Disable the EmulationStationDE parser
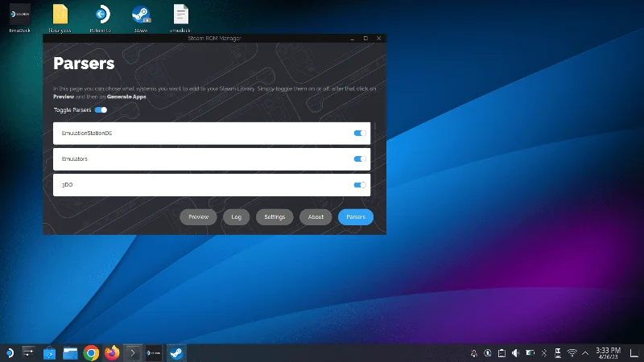The width and height of the screenshot is (644, 362). pyautogui.click(x=360, y=133)
